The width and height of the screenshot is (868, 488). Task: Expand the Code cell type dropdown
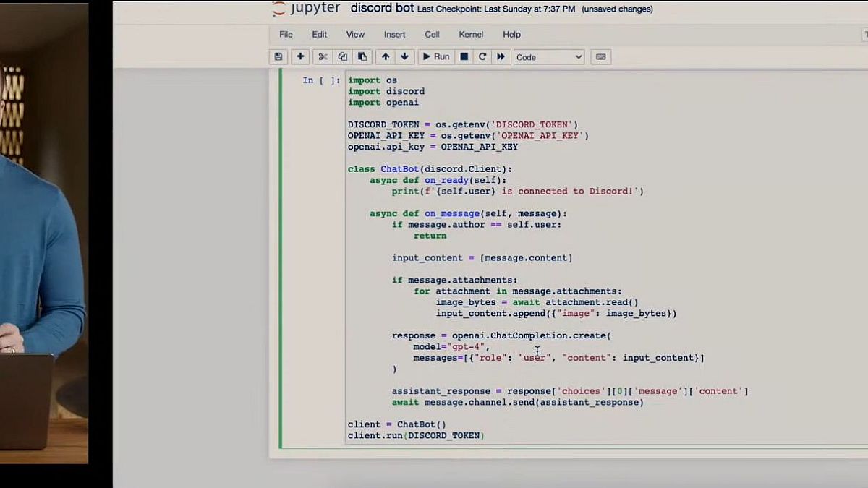point(548,57)
